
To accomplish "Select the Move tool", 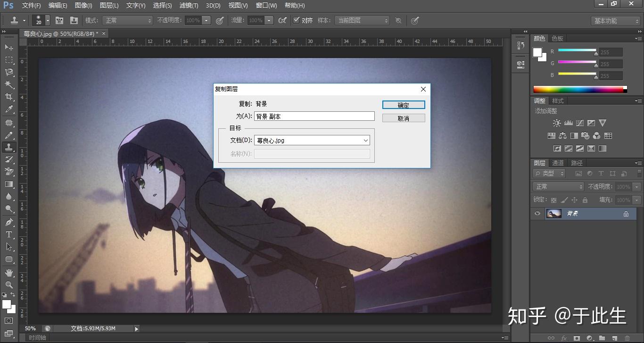I will click(x=9, y=47).
